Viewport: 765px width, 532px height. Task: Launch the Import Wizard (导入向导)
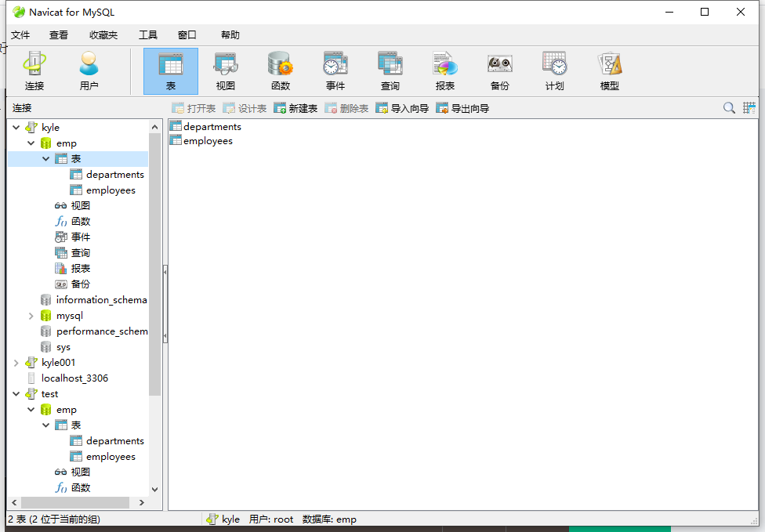click(x=402, y=108)
